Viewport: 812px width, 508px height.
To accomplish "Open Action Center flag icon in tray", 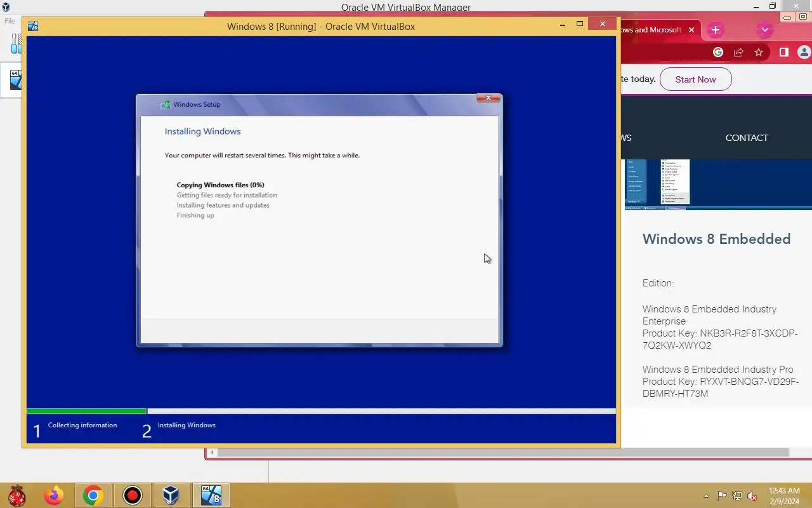I will pyautogui.click(x=721, y=496).
